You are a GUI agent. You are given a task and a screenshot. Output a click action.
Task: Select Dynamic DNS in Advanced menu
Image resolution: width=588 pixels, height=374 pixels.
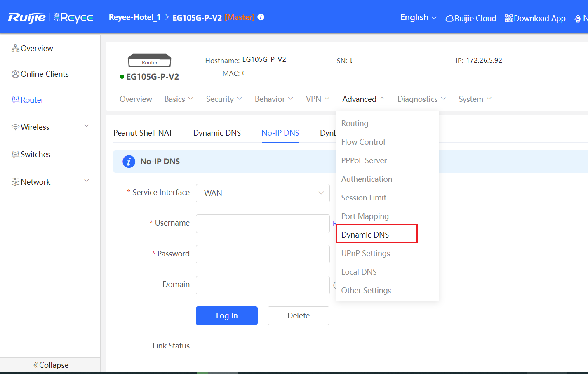tap(365, 235)
